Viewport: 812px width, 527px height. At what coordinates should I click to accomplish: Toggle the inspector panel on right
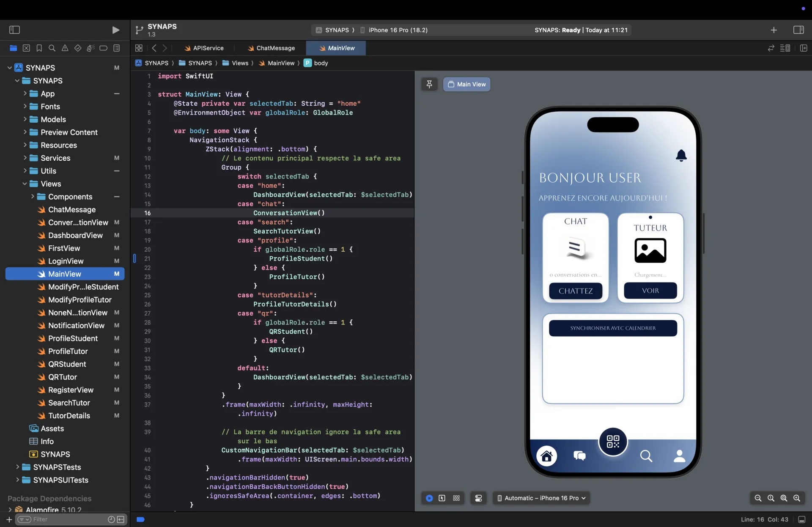pos(798,30)
